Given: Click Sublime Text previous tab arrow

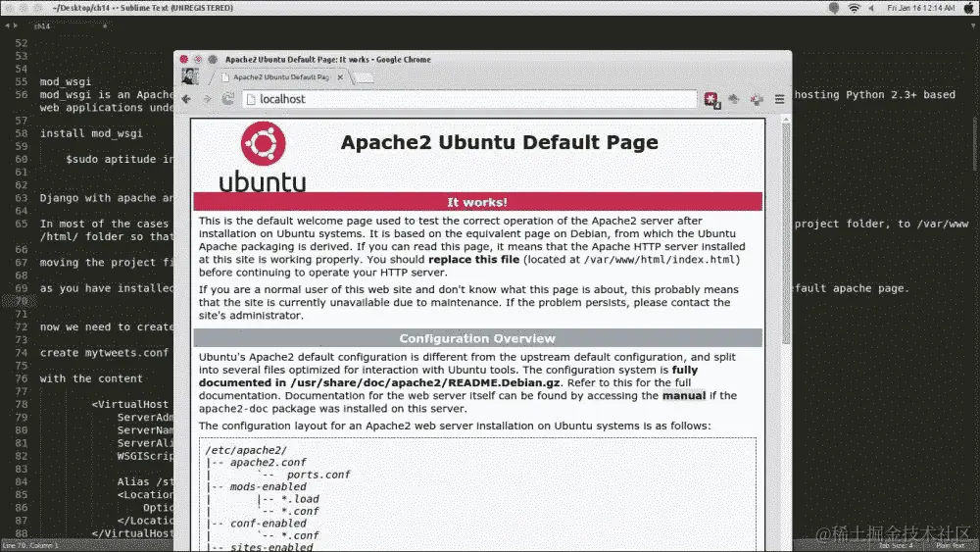Looking at the screenshot, I should click(x=7, y=25).
